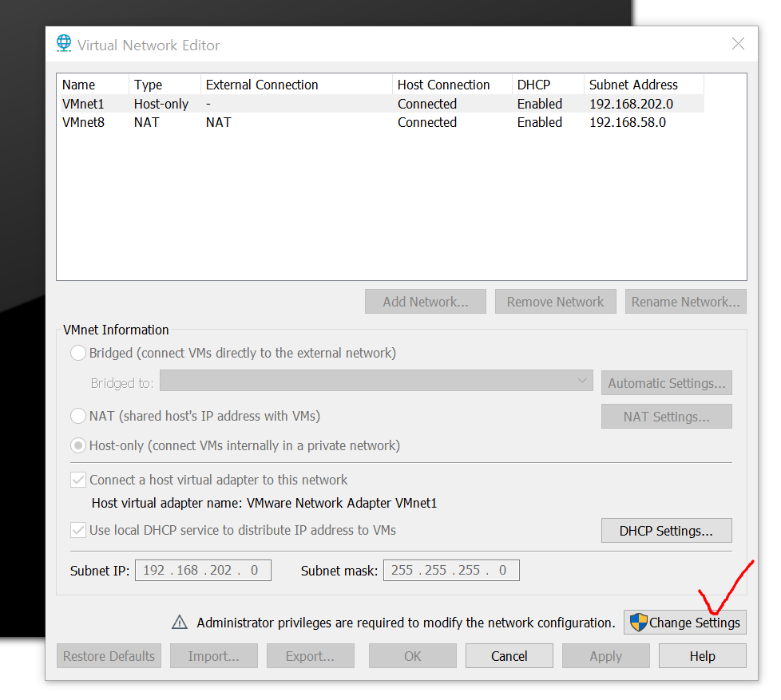The height and width of the screenshot is (700, 781).
Task: Click subnet address 192.168.202.0 cell
Action: pyautogui.click(x=631, y=104)
